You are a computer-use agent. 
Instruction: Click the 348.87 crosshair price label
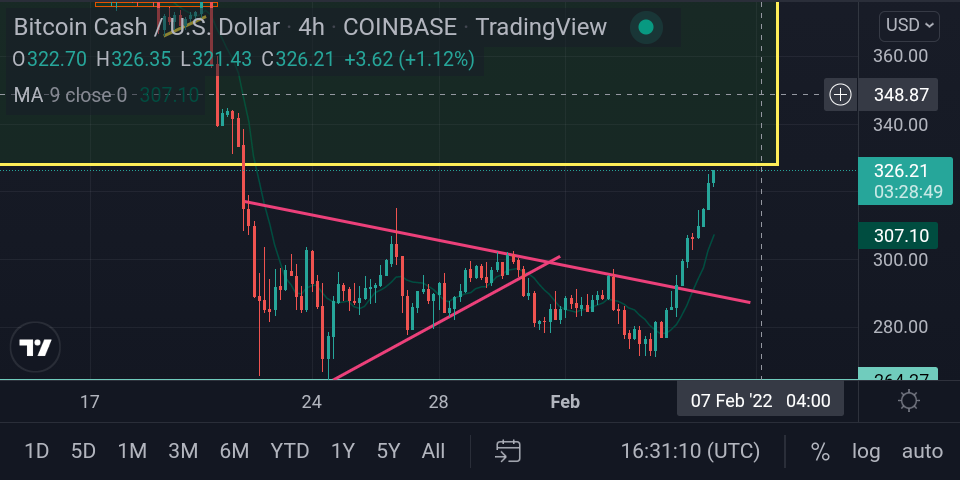click(898, 95)
